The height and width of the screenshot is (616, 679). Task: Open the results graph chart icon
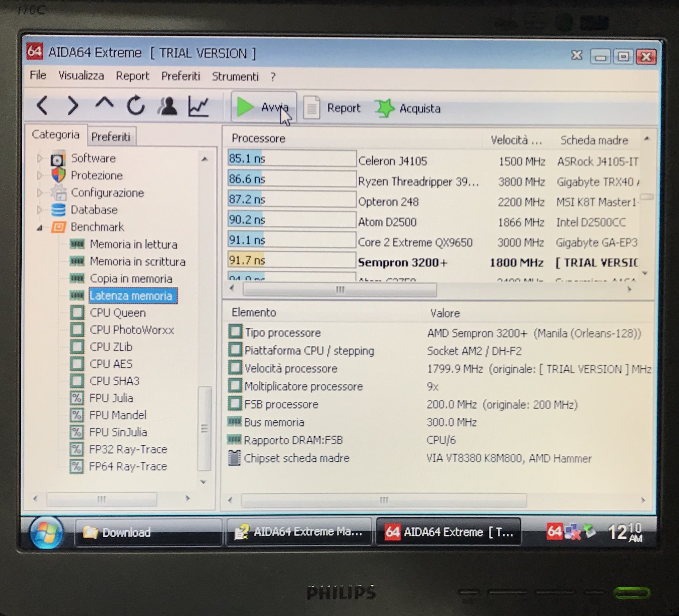click(x=199, y=107)
